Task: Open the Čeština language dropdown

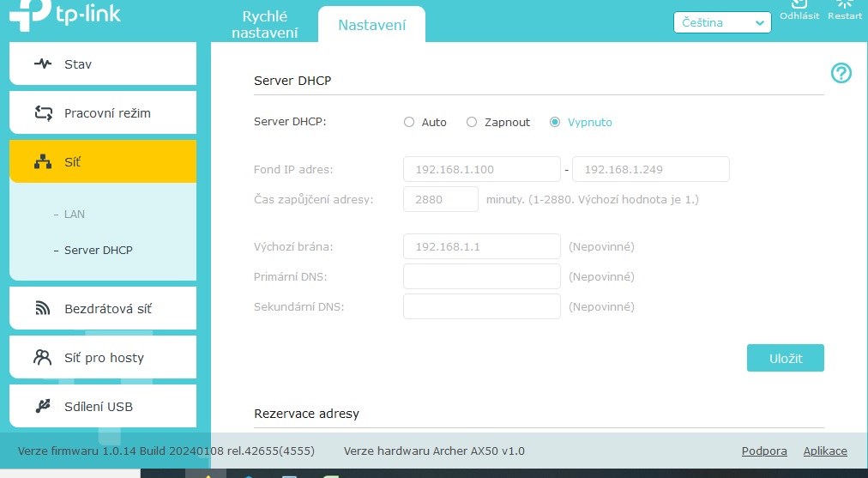Action: 722,23
